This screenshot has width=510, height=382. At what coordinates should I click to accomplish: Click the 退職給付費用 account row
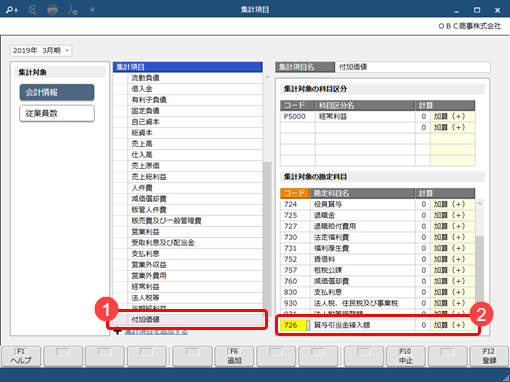[x=378, y=226]
